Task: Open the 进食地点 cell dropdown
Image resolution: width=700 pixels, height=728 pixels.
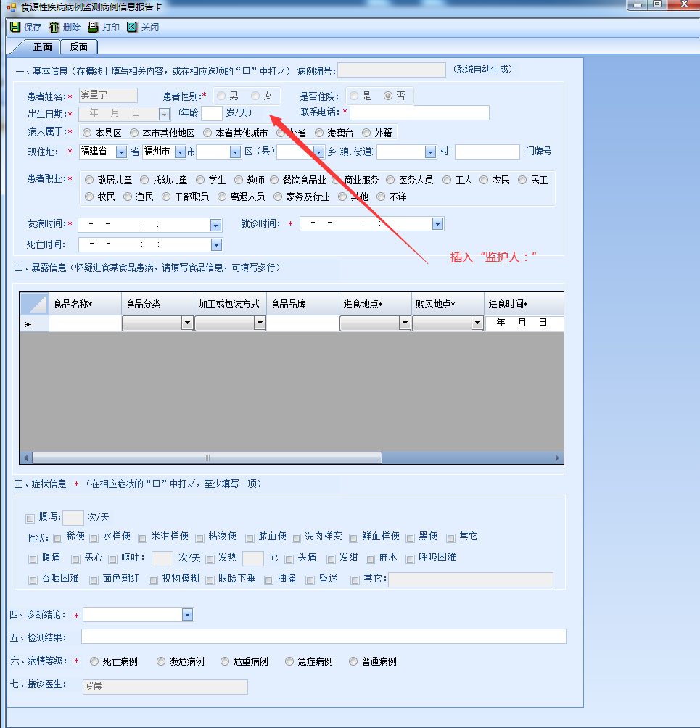Action: pos(405,323)
